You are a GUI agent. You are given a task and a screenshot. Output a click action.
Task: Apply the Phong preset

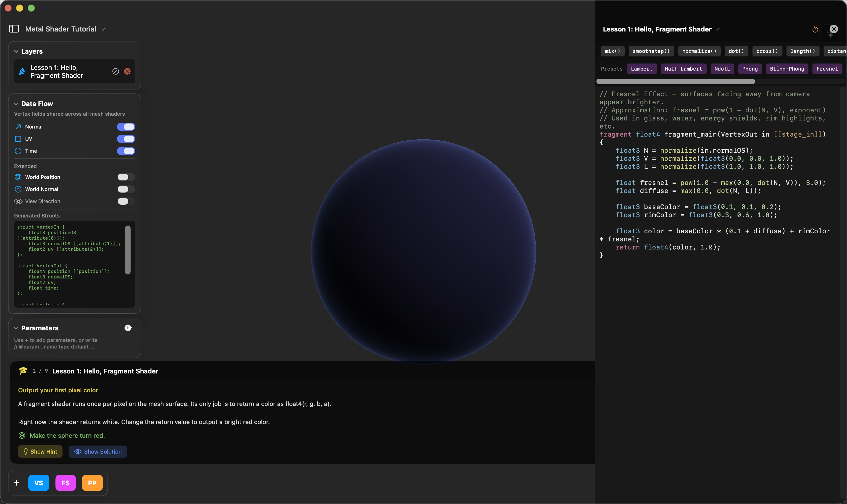pos(750,69)
